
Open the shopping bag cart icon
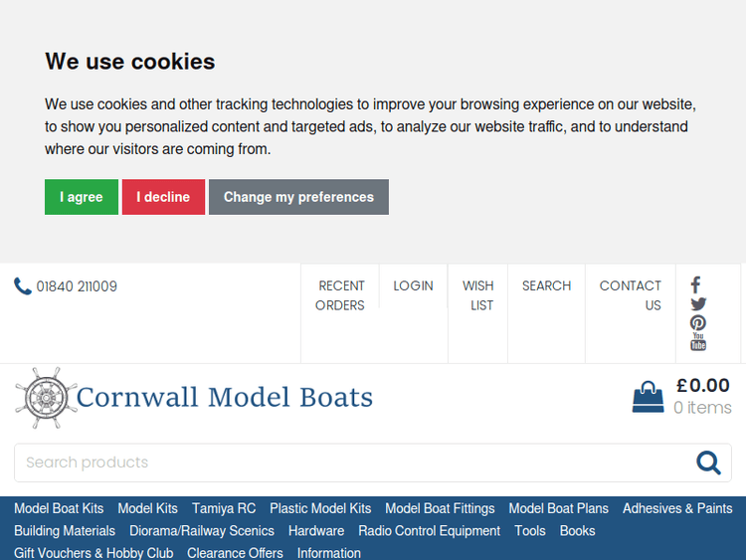[648, 397]
